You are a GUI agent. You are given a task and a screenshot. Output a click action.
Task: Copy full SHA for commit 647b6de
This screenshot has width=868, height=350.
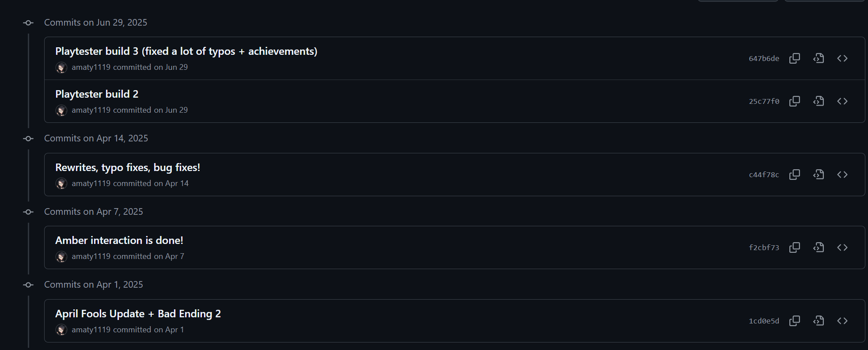tap(795, 58)
